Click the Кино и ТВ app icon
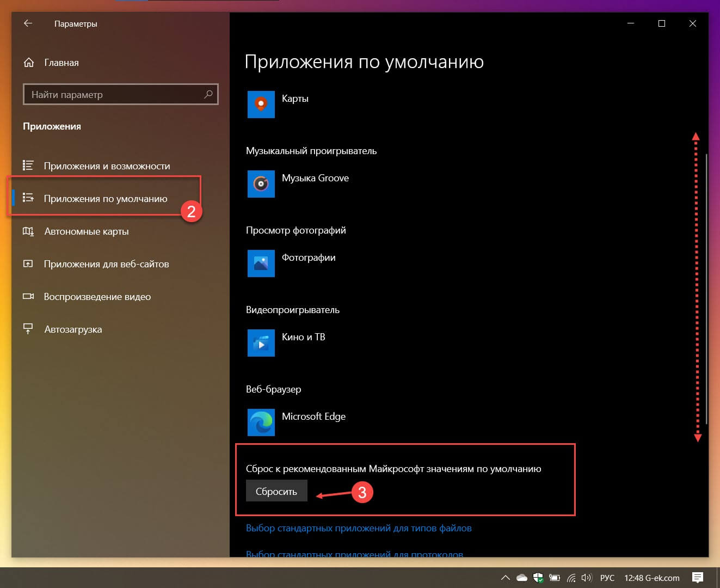Image resolution: width=720 pixels, height=588 pixels. (261, 343)
